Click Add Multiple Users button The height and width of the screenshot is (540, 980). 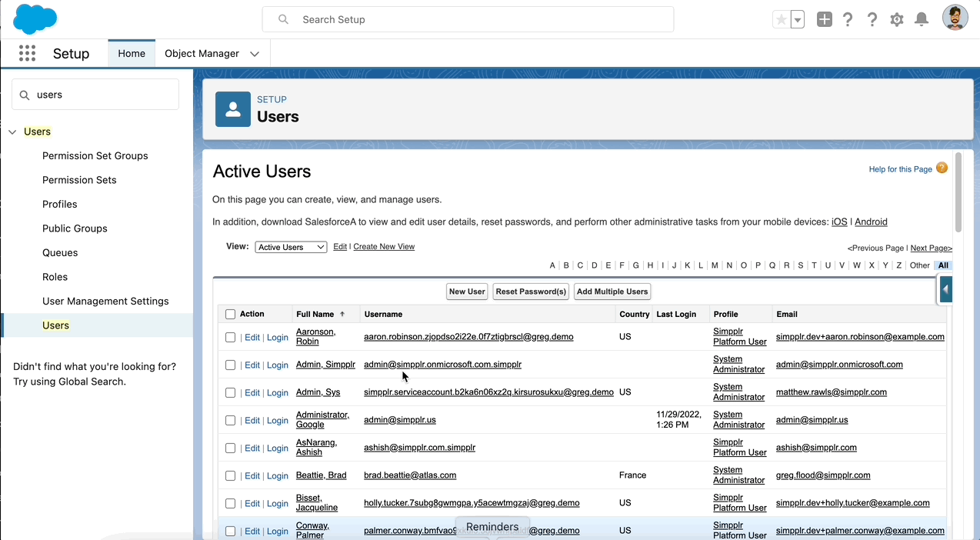pyautogui.click(x=612, y=292)
